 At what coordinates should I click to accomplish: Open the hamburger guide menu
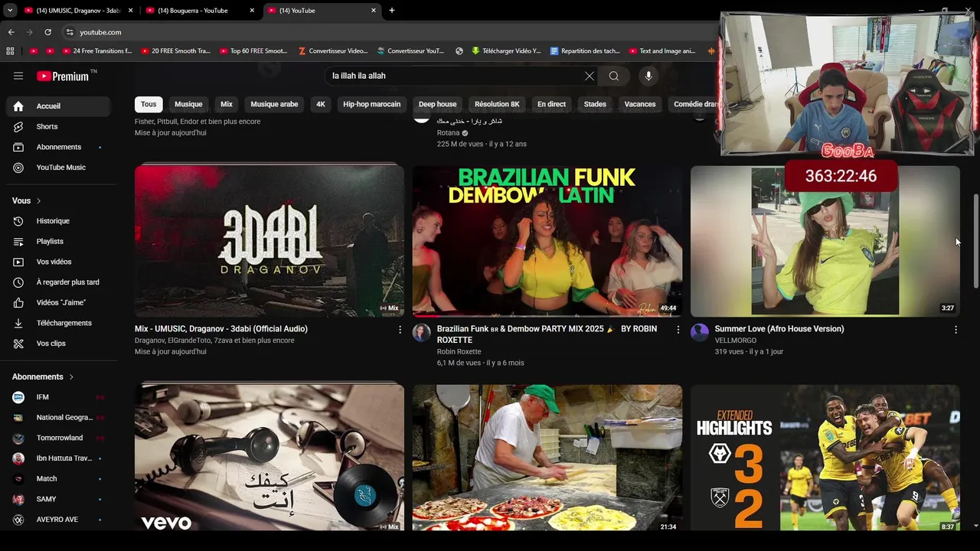[x=18, y=76]
